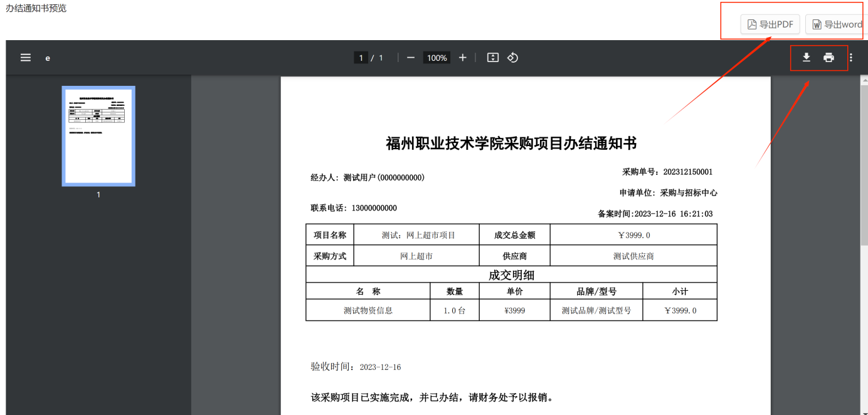The height and width of the screenshot is (415, 868).
Task: Click the document title 福州职业技术学院采购项目办结通知书
Action: [x=511, y=144]
